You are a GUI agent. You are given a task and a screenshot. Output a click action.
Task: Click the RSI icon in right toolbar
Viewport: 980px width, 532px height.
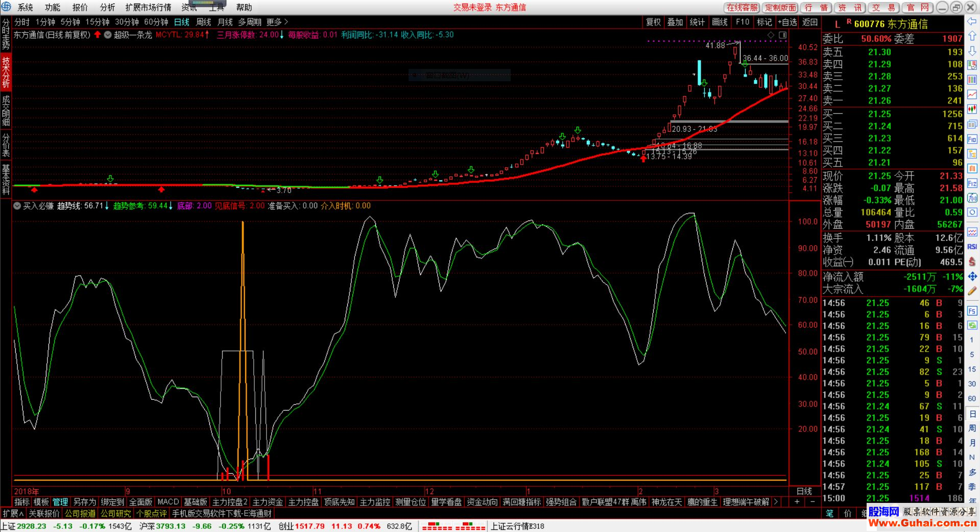click(x=972, y=247)
